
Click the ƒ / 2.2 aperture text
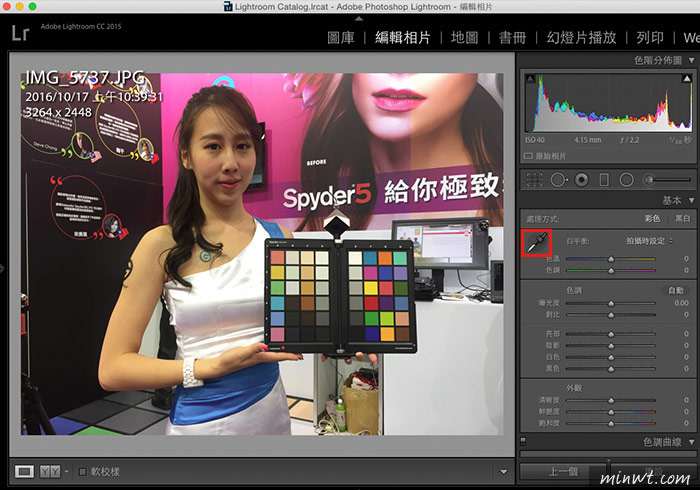pos(629,140)
